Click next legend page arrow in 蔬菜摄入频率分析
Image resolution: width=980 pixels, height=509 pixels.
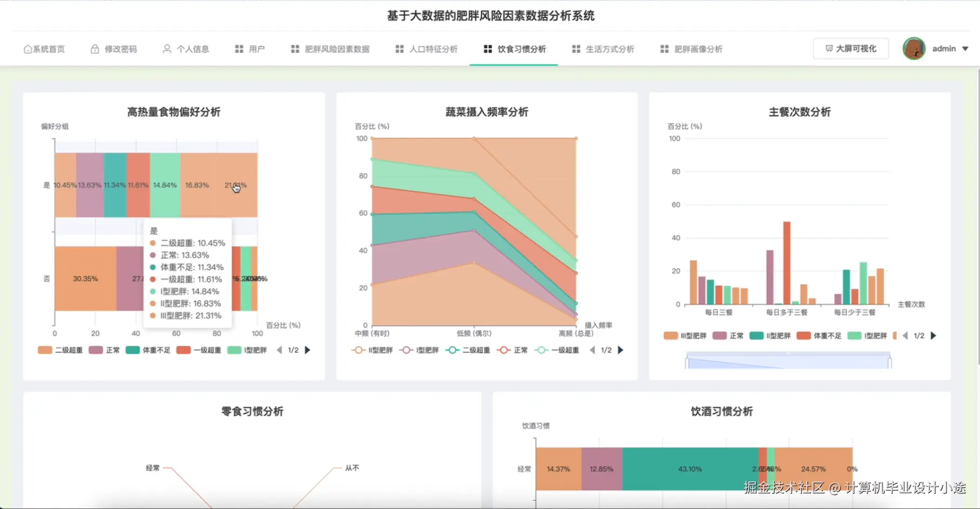[620, 350]
